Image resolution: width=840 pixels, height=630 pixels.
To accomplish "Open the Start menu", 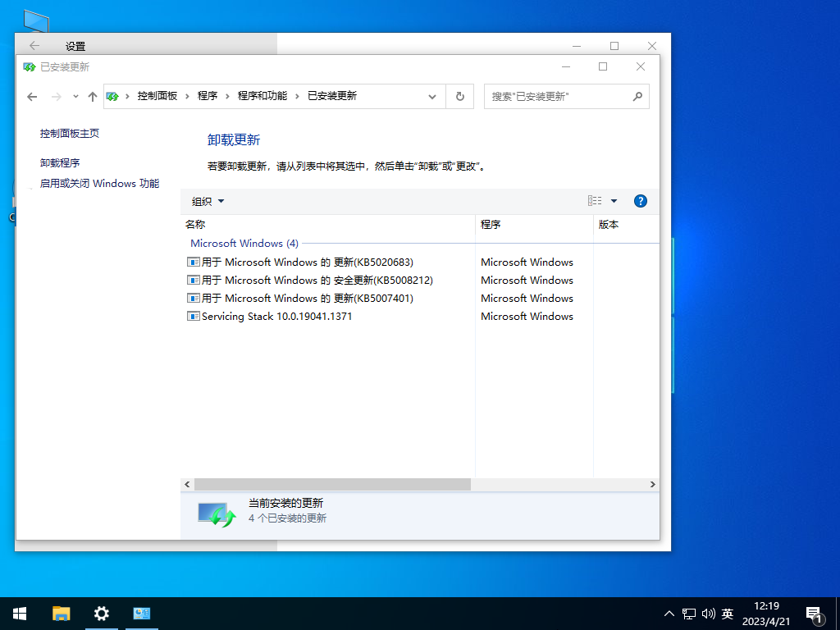I will pos(19,613).
